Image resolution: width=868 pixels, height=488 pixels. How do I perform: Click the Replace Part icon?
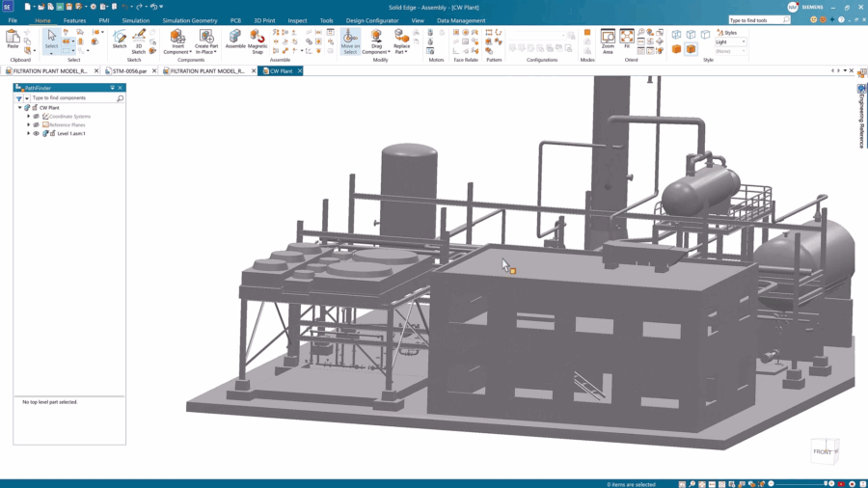401,37
